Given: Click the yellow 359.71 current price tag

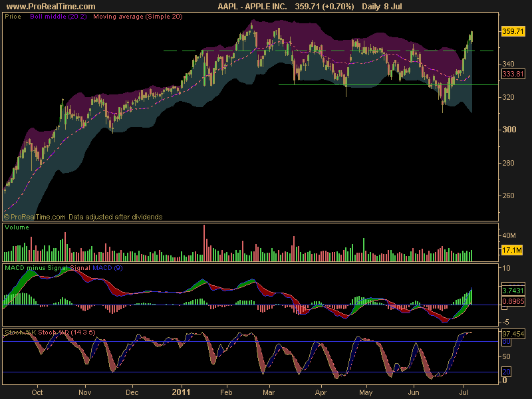Looking at the screenshot, I should (513, 31).
